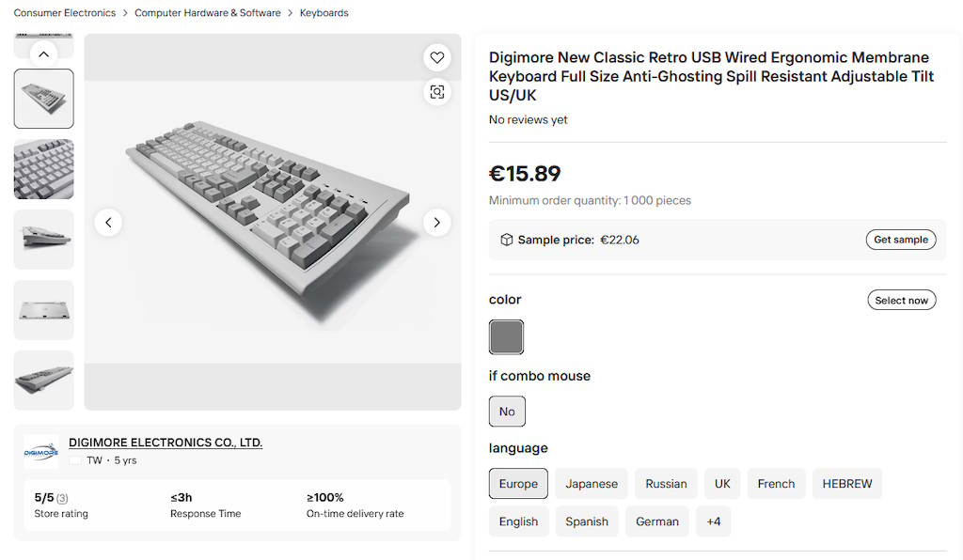Choose the gray color swatch
The image size is (963, 560).
(506, 337)
